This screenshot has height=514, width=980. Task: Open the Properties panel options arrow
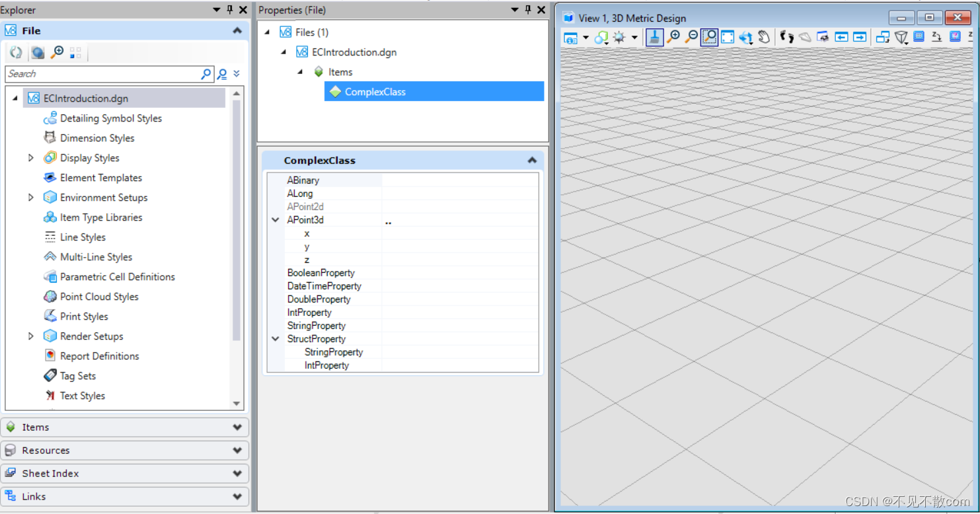515,10
